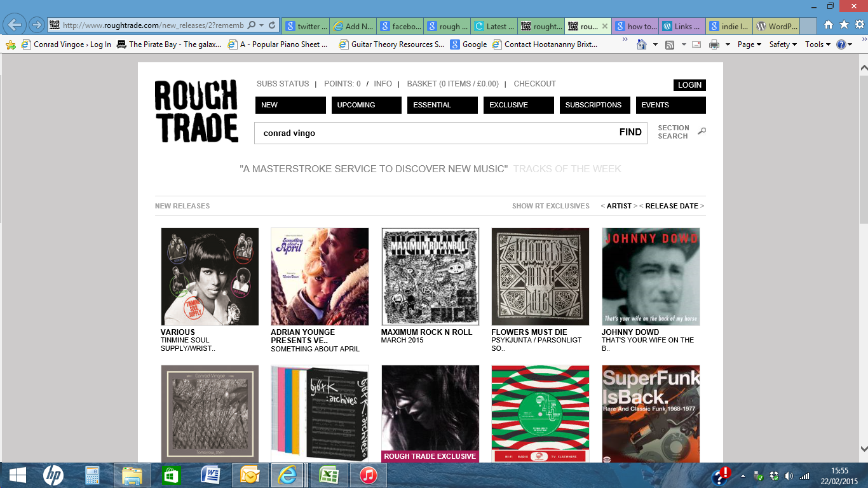868x488 pixels.
Task: Open the ESSENTIAL navigation menu item
Action: (x=442, y=105)
